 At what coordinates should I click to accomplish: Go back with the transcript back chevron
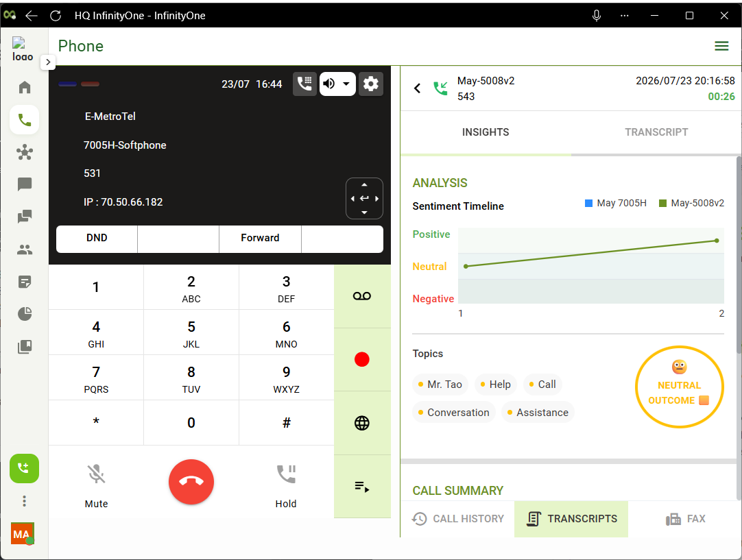coord(418,88)
